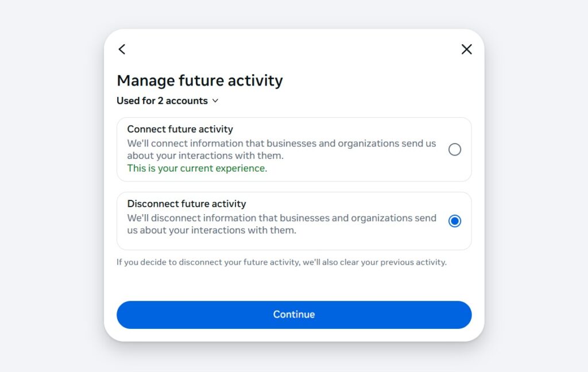Click the green current experience notice

coord(197,168)
